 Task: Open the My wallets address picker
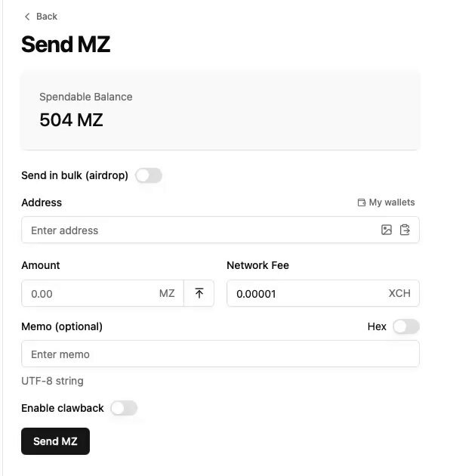pos(387,202)
